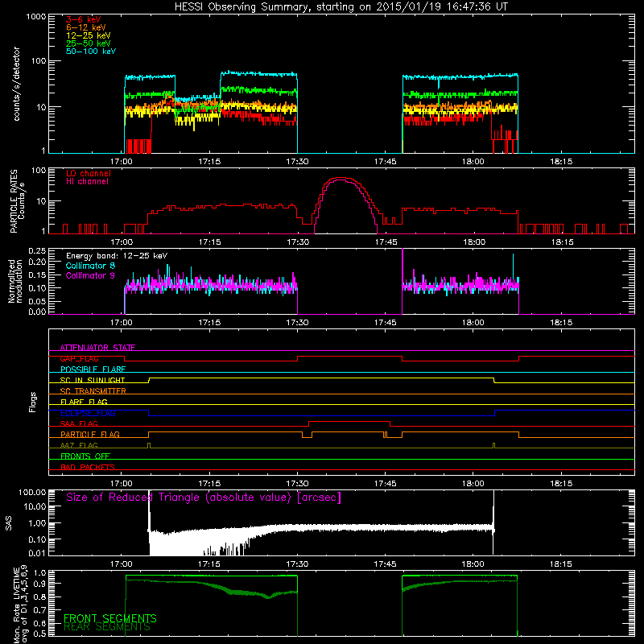
Task: Click the Mon. Rate LIVETIME axis label
Action: pos(21,605)
